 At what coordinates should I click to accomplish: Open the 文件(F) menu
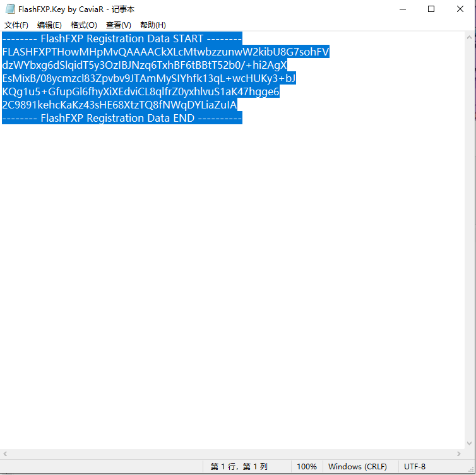(16, 25)
